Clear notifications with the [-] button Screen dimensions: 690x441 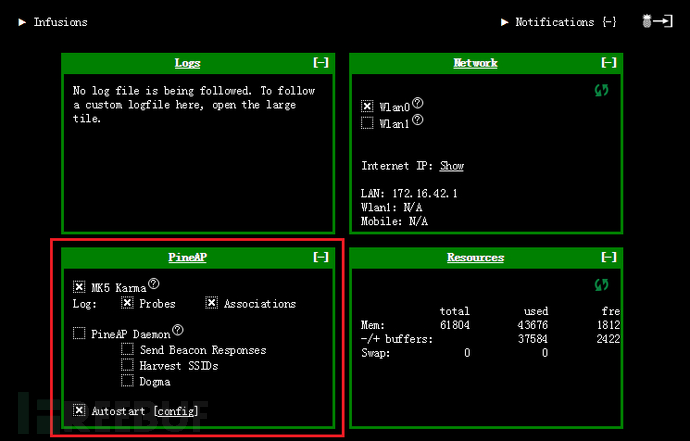click(609, 22)
